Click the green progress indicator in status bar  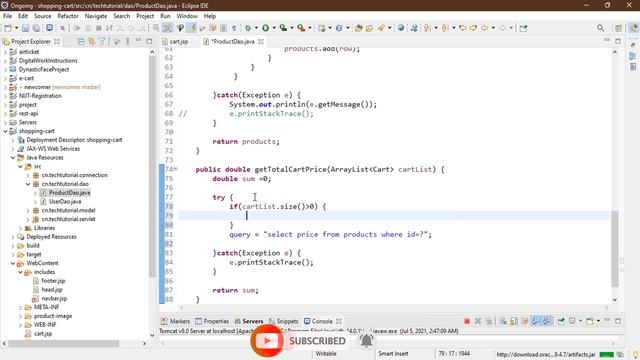click(606, 354)
